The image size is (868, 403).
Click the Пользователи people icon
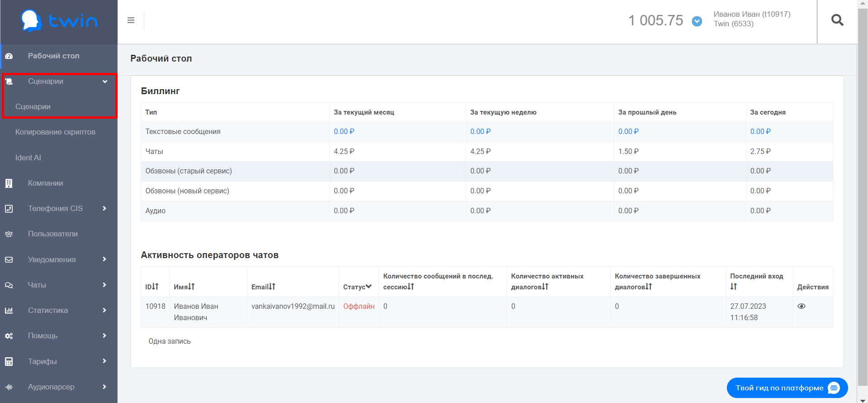[9, 234]
